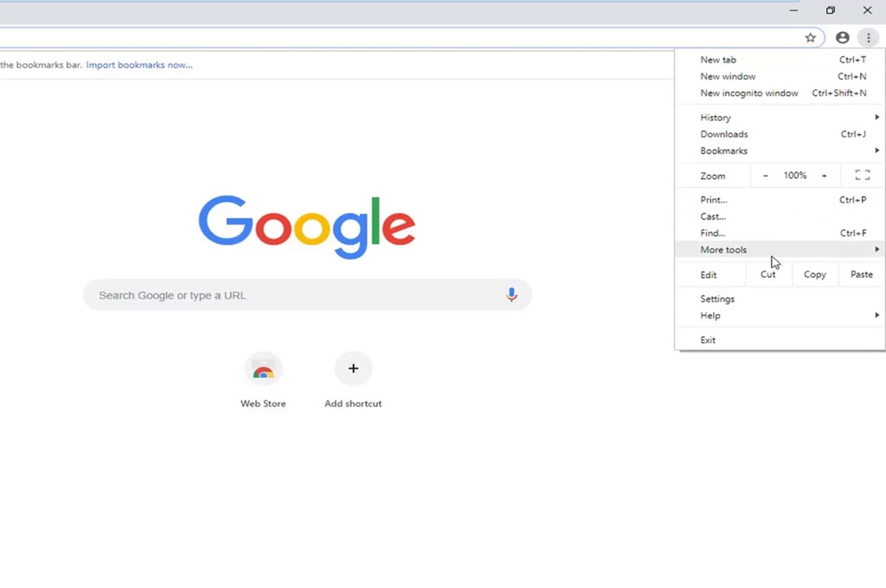Increase zoom with the plus button

824,176
